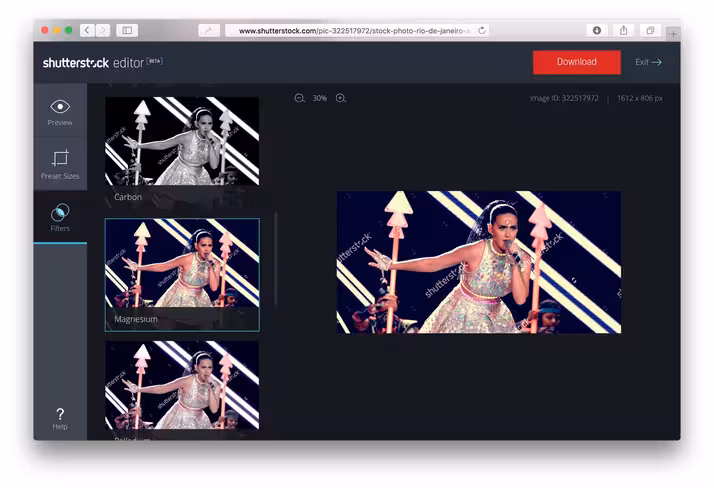Open the Help question mark
The height and width of the screenshot is (488, 714).
point(60,418)
